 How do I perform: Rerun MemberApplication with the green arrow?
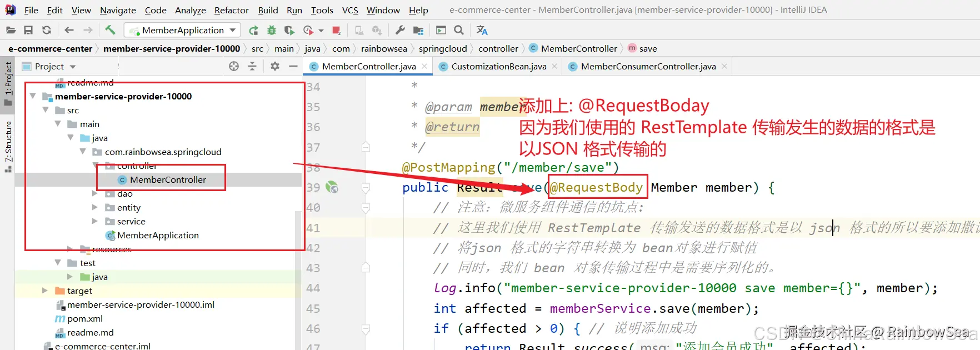(253, 30)
